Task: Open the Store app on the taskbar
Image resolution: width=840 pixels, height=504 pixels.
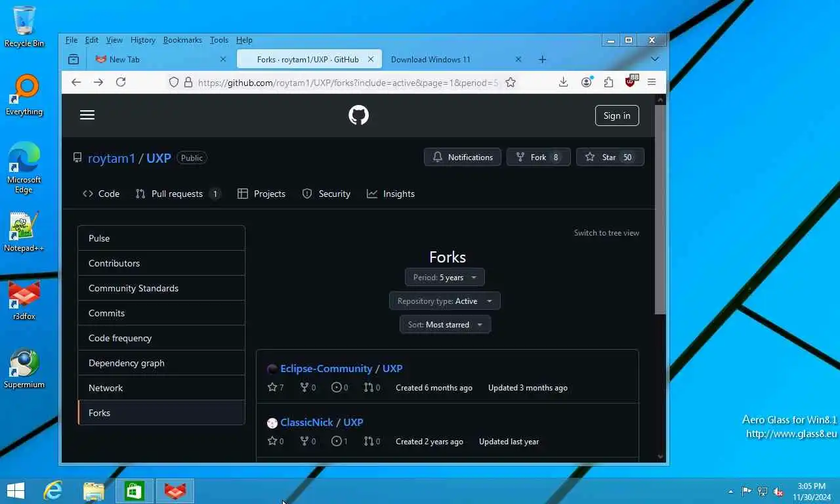Action: point(135,490)
